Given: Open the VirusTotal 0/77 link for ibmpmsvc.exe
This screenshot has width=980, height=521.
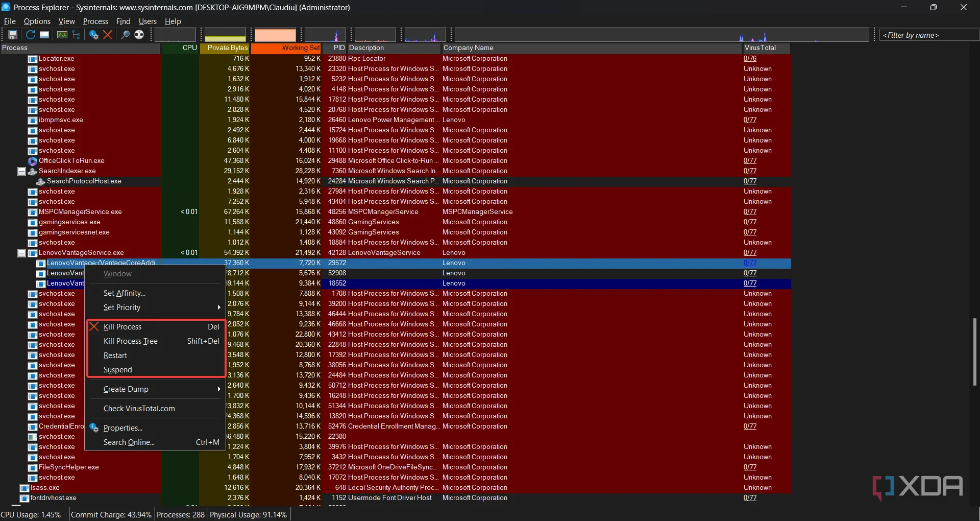Looking at the screenshot, I should 750,120.
